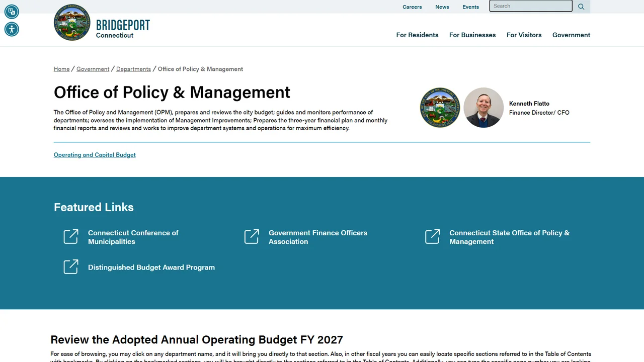Open Connecticut State Office of Policy & Management text
644x362 pixels.
point(509,237)
